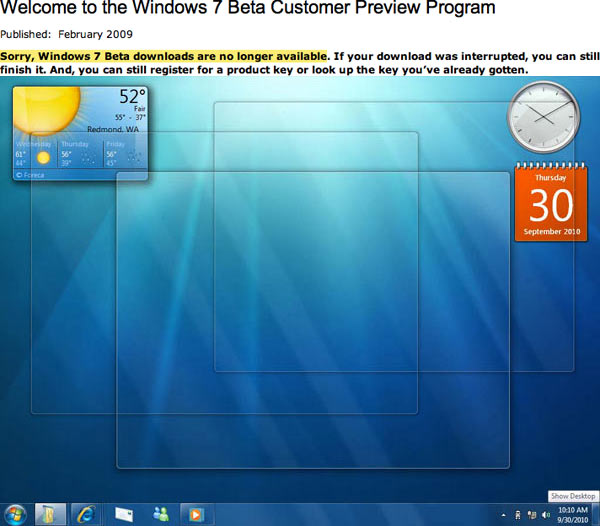Open the network tray icon
Screen dimensions: 600x526
point(532,515)
